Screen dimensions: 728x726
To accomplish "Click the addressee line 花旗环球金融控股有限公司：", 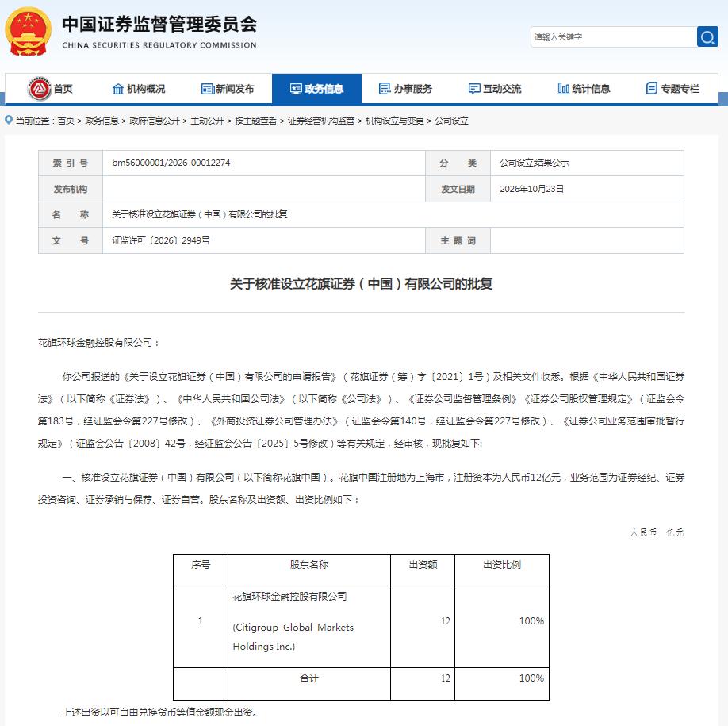I will pos(99,343).
